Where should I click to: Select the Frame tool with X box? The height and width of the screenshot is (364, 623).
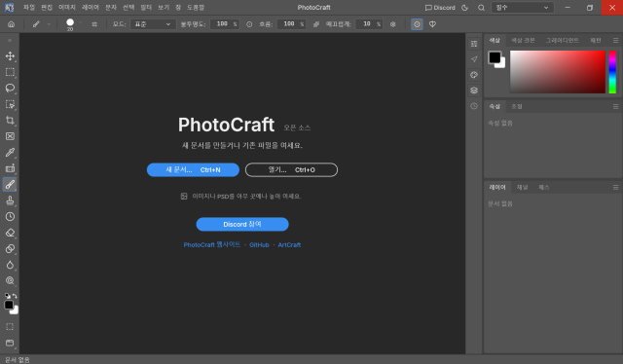point(10,136)
